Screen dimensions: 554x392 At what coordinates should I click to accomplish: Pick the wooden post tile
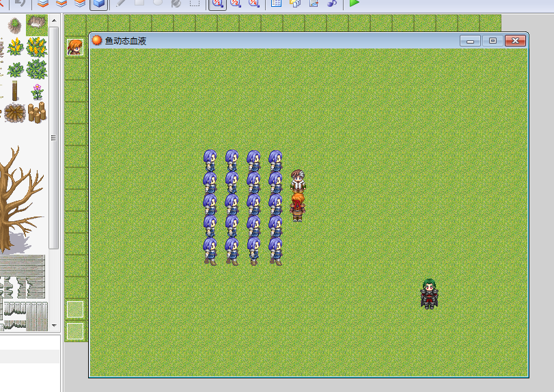(x=15, y=90)
